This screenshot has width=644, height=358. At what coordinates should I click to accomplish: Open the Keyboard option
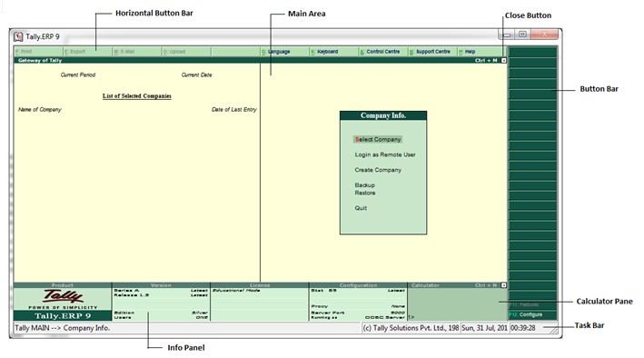tap(334, 52)
